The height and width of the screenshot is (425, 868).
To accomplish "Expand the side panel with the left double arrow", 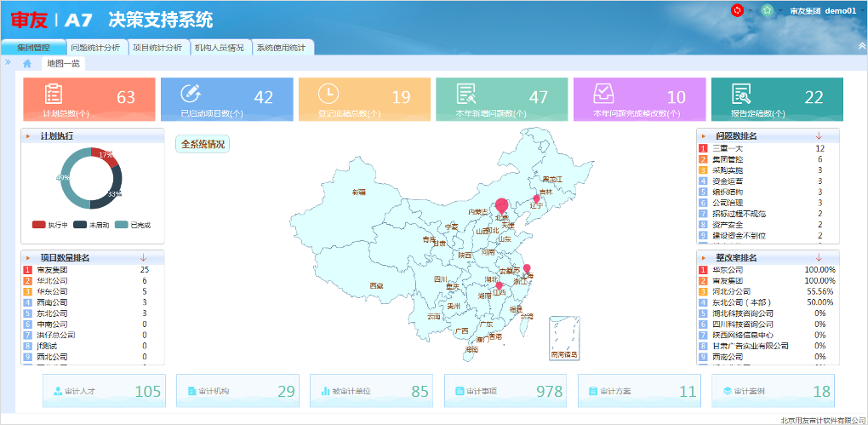I will point(8,63).
